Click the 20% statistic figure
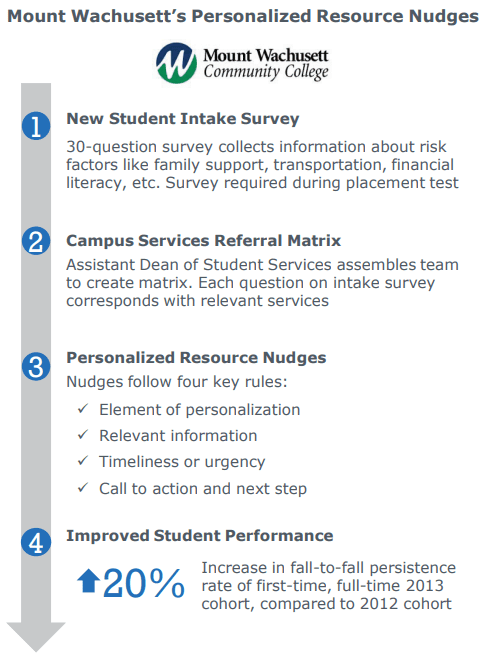 pos(143,583)
